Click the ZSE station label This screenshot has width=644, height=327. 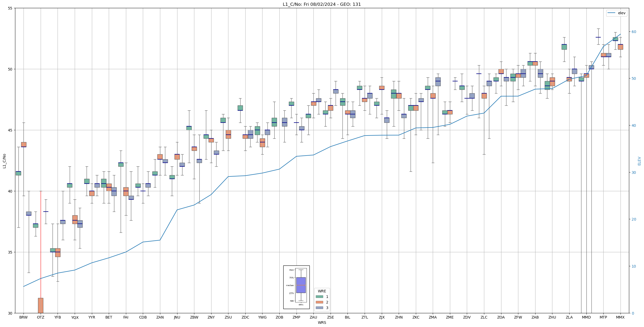click(x=331, y=317)
